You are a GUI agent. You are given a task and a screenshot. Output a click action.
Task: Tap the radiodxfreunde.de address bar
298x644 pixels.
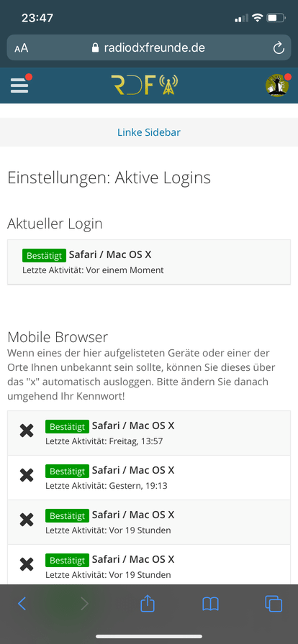click(x=149, y=48)
